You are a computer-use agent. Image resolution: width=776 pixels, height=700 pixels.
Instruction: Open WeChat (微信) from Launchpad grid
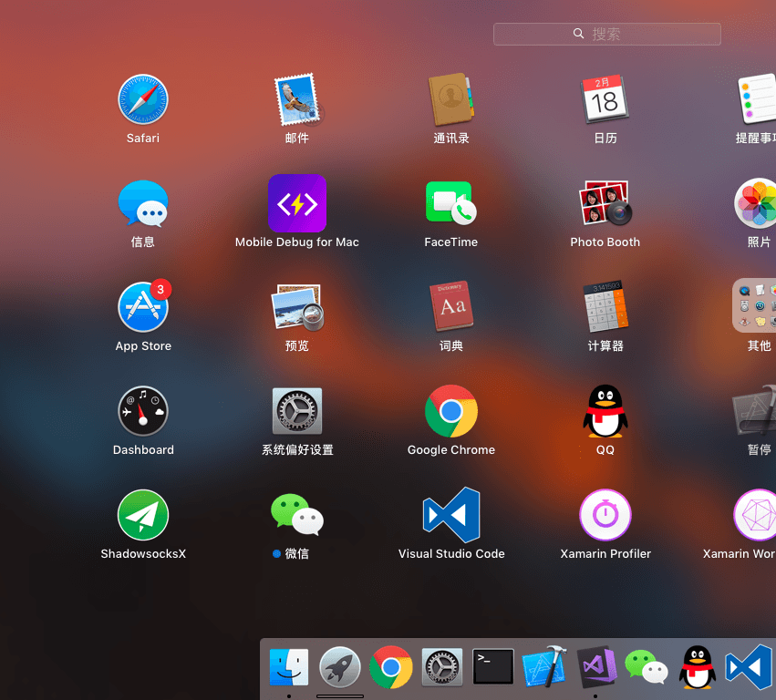297,515
